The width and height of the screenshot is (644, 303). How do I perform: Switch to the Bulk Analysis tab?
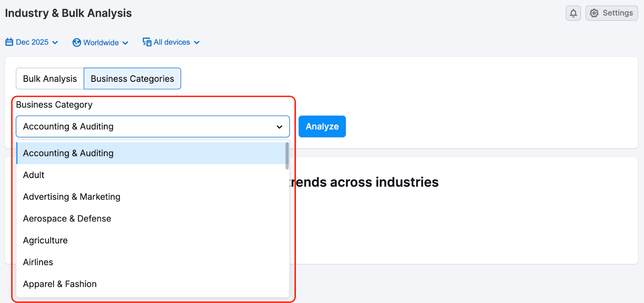coord(50,79)
